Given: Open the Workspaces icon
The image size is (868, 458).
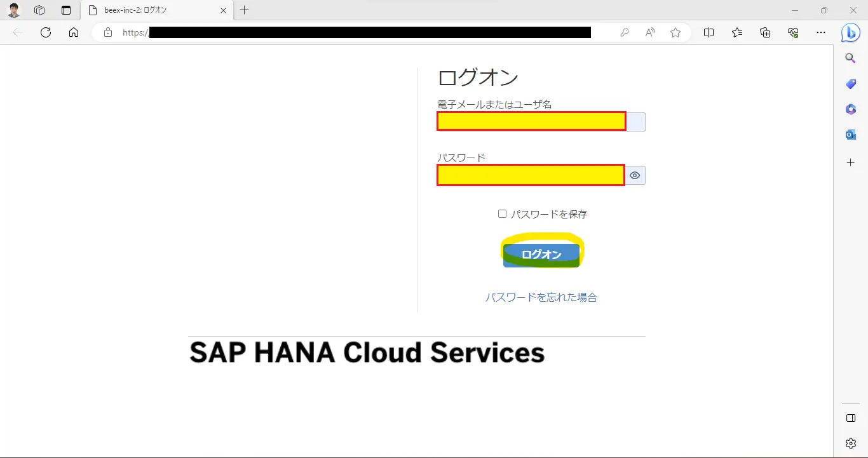Looking at the screenshot, I should (39, 10).
